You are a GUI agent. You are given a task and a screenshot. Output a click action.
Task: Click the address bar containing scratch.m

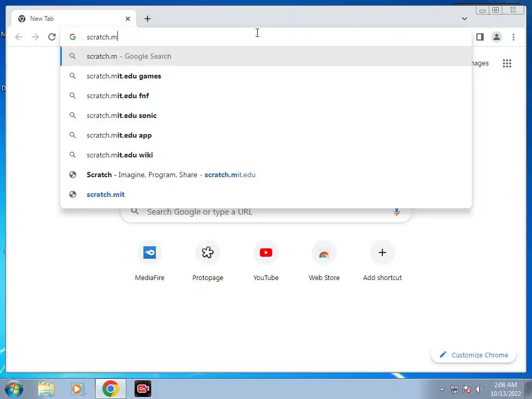[x=265, y=37]
